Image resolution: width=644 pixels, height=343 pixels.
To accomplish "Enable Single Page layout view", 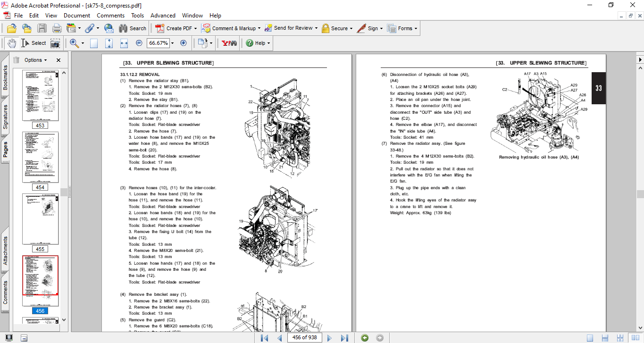I will (590, 338).
